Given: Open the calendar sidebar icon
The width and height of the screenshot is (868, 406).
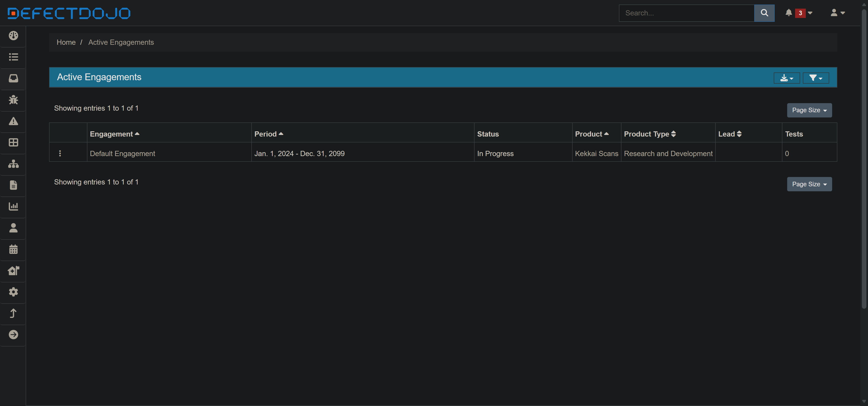Looking at the screenshot, I should tap(13, 249).
